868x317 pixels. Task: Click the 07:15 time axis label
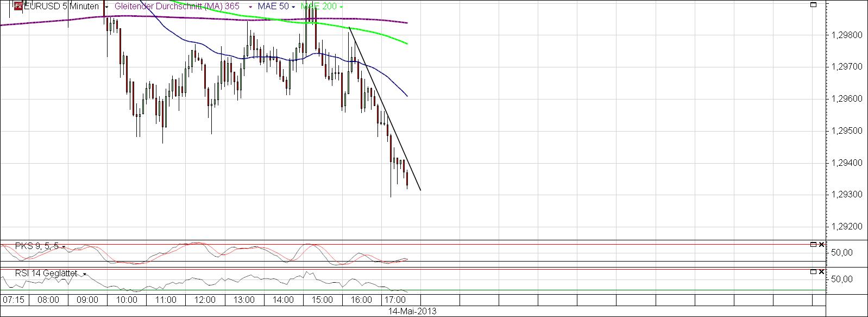click(14, 300)
